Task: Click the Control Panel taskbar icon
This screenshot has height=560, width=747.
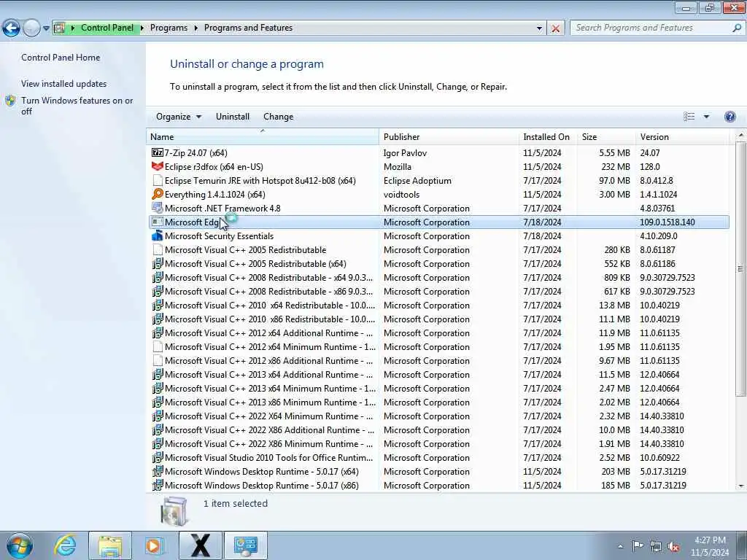Action: point(245,545)
